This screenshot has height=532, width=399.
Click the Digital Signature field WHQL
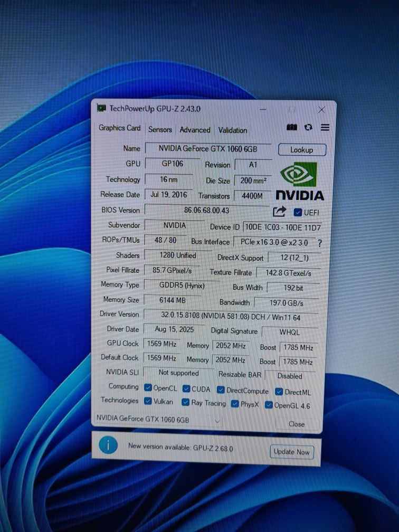pos(290,332)
